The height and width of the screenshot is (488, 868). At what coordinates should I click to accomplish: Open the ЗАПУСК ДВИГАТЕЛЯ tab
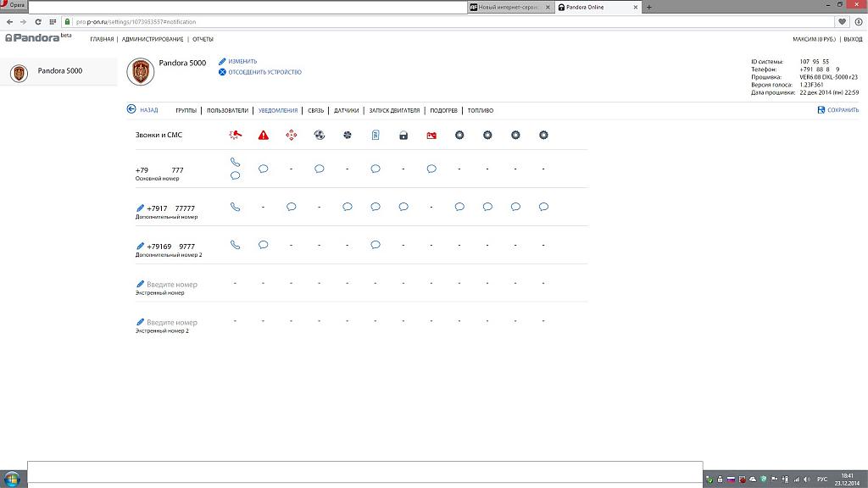[x=395, y=111]
